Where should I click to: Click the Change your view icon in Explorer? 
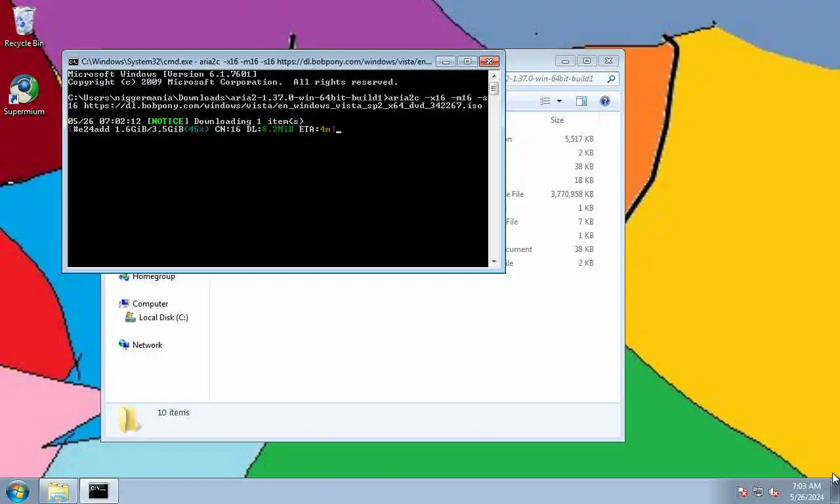[545, 101]
